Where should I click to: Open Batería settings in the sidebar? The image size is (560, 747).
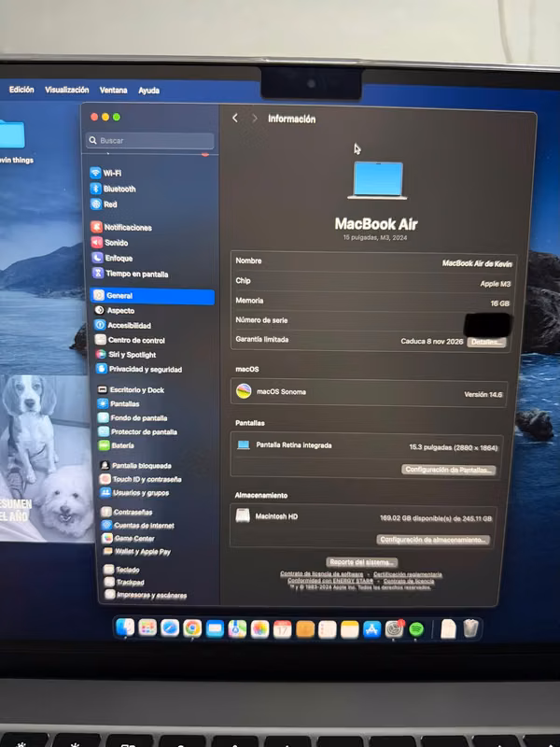[116, 445]
